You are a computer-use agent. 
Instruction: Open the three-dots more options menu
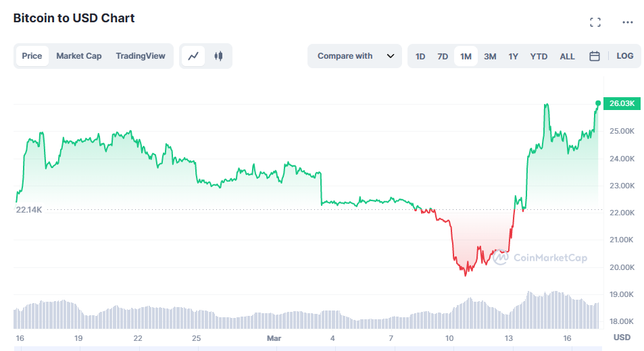tap(628, 22)
